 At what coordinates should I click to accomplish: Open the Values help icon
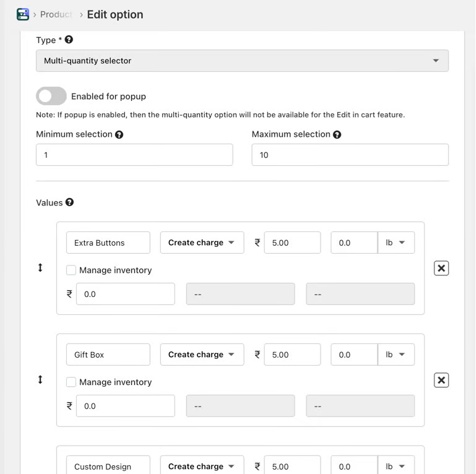[x=69, y=202]
